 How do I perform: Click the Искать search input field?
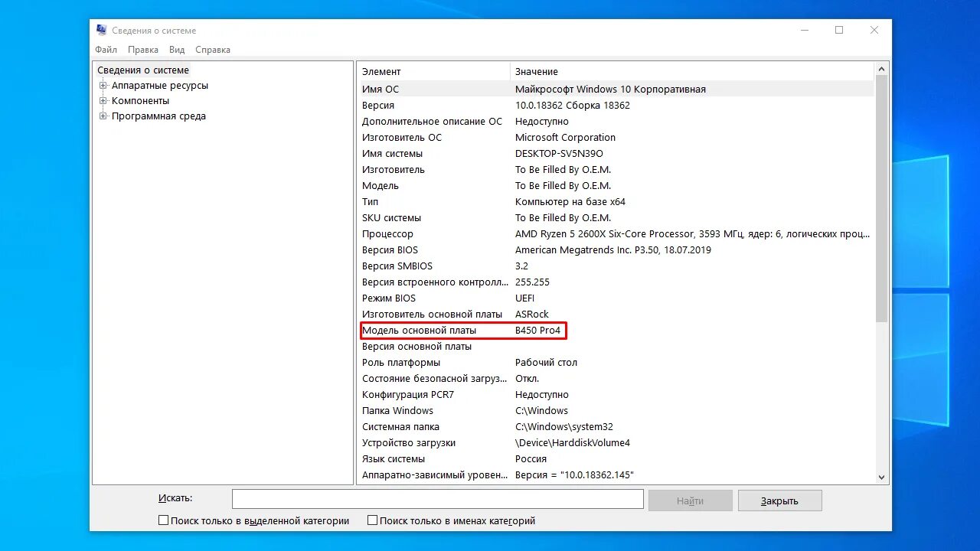point(438,499)
